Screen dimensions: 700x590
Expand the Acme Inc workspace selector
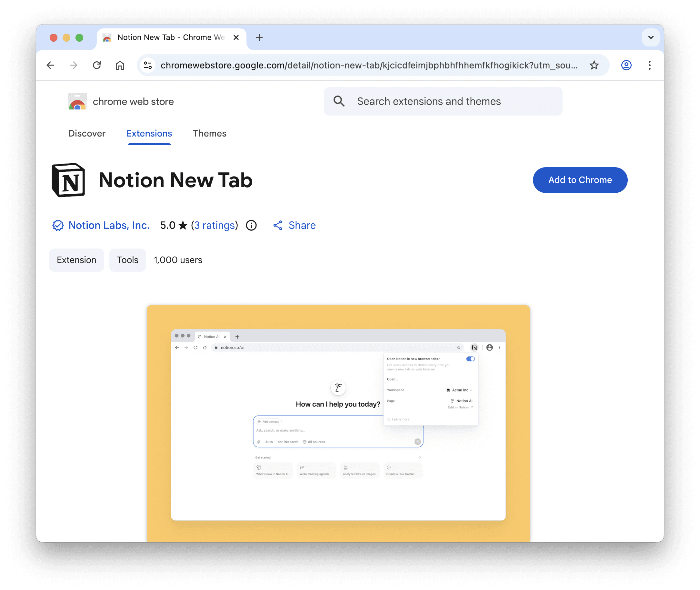click(460, 390)
